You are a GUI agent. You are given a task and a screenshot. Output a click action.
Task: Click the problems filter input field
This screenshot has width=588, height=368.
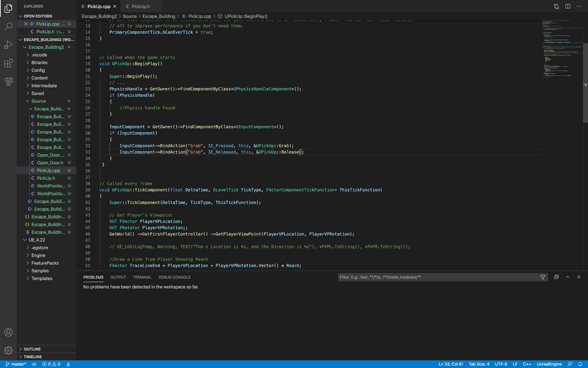(x=436, y=277)
